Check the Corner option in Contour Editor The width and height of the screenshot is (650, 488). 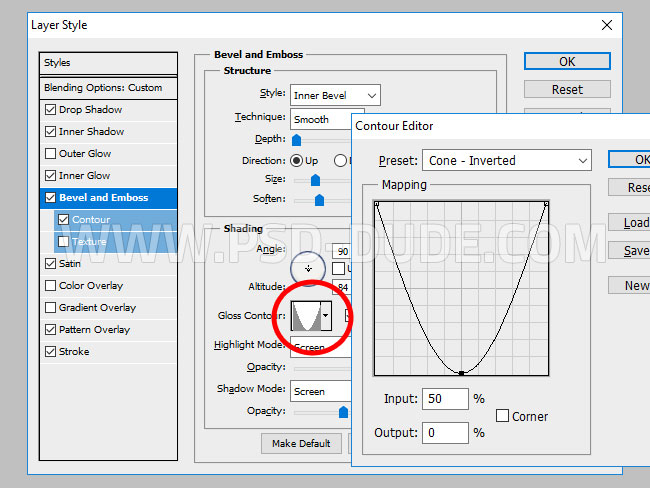point(503,416)
